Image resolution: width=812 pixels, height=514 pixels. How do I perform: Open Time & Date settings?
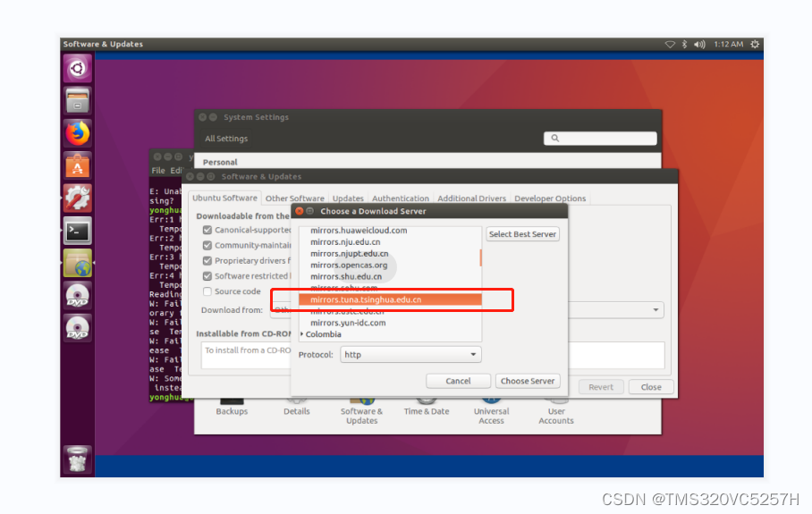tap(427, 408)
